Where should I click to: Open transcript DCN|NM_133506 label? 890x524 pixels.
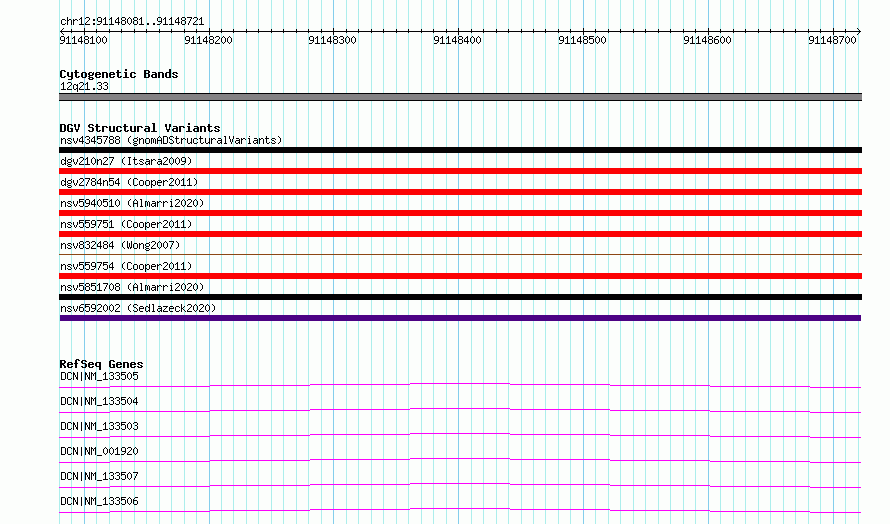pos(99,501)
